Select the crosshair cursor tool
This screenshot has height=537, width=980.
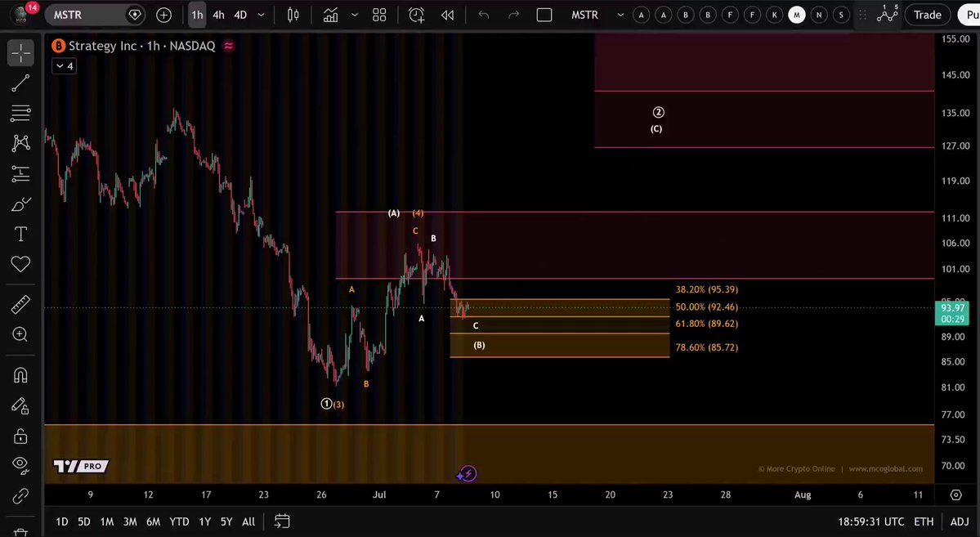[20, 53]
